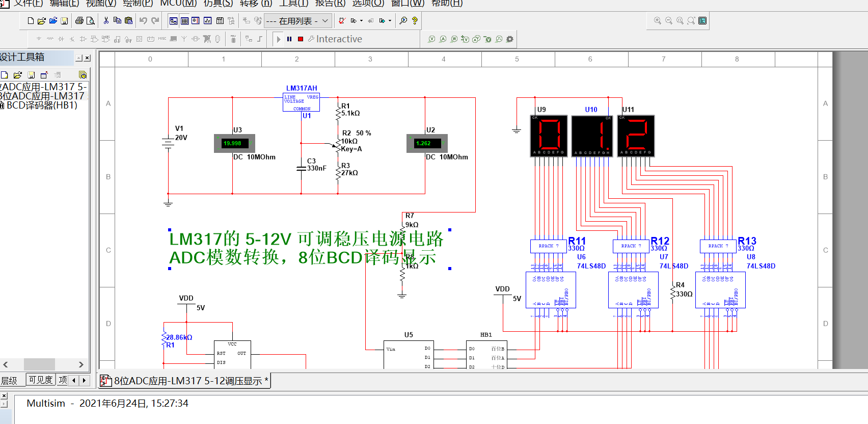Place a voltage reference probe
The width and height of the screenshot is (868, 424).
(x=487, y=39)
